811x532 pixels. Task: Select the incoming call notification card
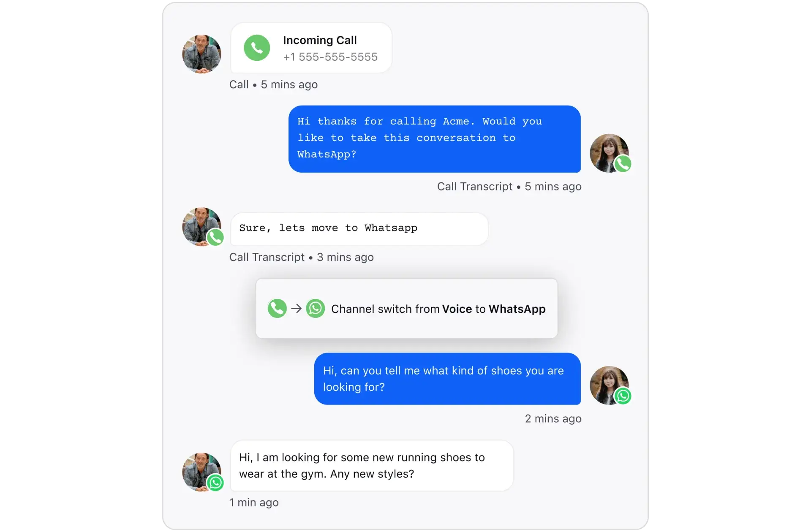(310, 48)
